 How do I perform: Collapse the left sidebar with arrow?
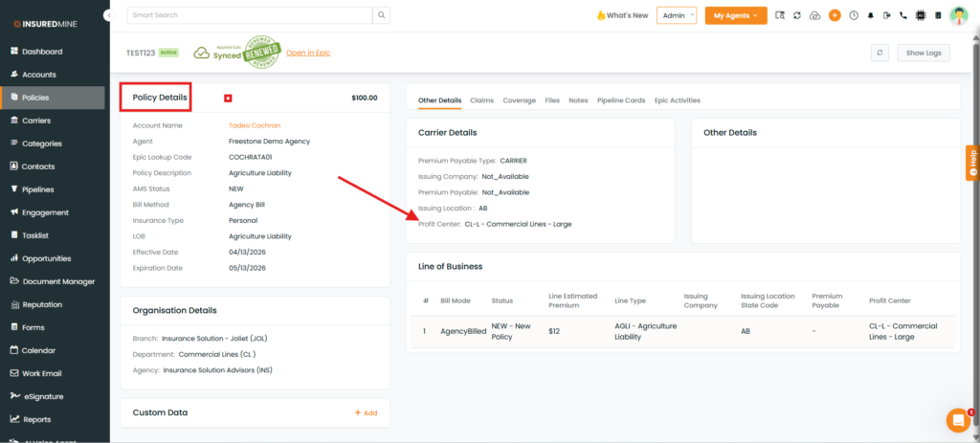click(109, 15)
